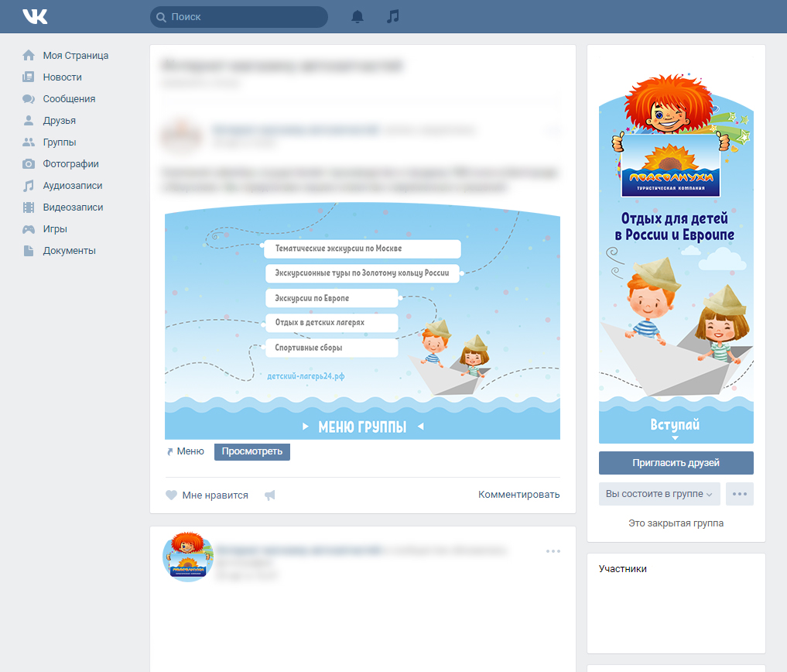Open the music note player icon

click(x=393, y=16)
